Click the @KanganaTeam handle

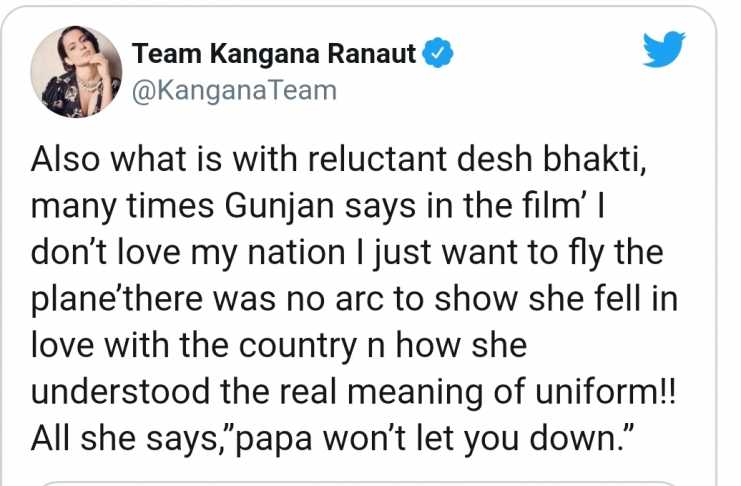point(234,90)
